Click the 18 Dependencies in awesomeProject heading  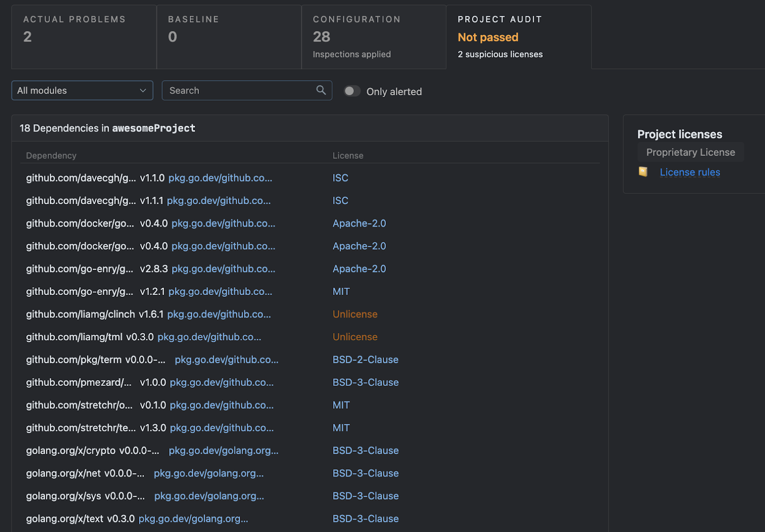coord(108,128)
